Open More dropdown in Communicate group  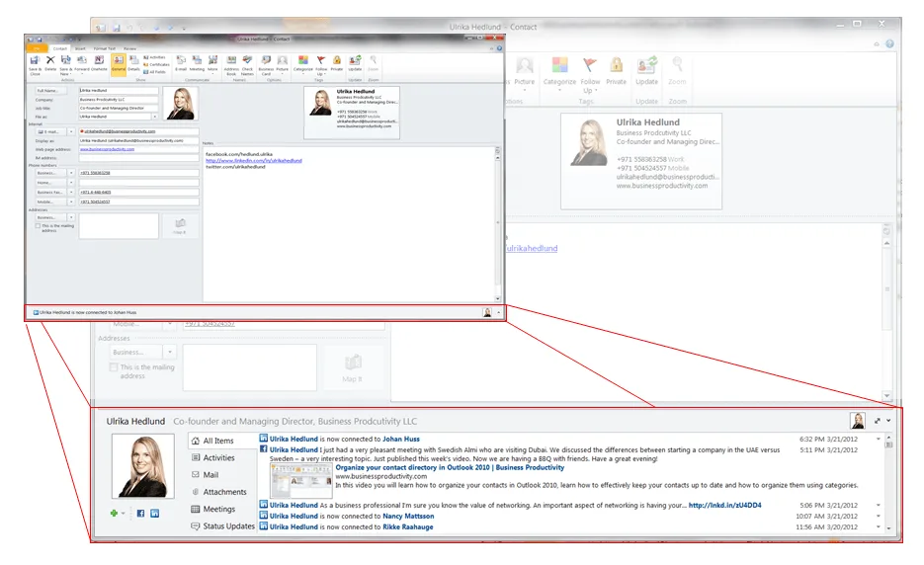pyautogui.click(x=212, y=63)
